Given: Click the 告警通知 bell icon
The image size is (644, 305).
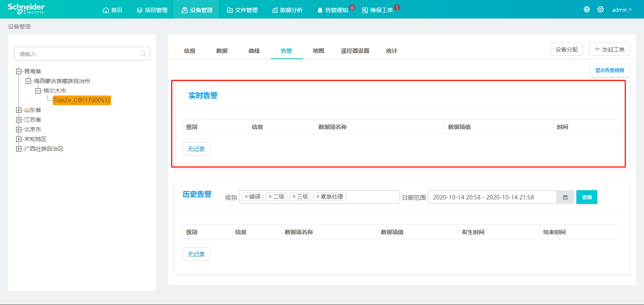Looking at the screenshot, I should [320, 10].
